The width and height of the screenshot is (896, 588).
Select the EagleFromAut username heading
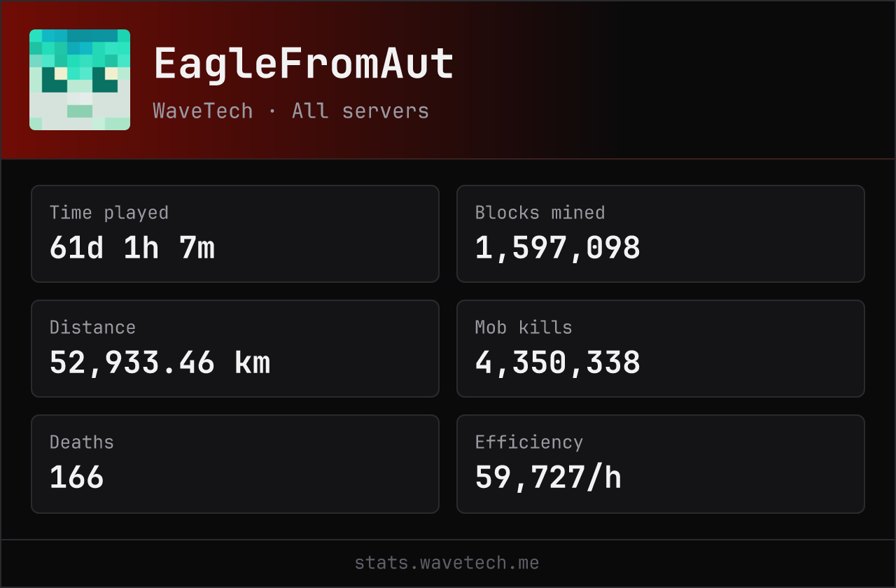pos(304,64)
